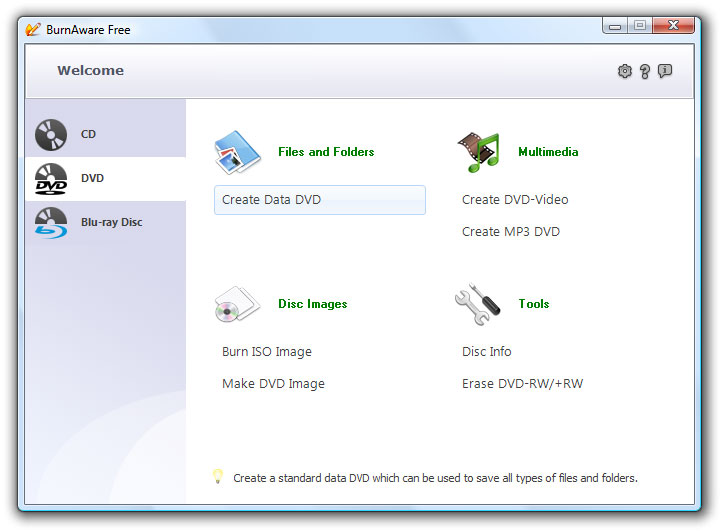Launch Make DVD Image

(x=273, y=384)
